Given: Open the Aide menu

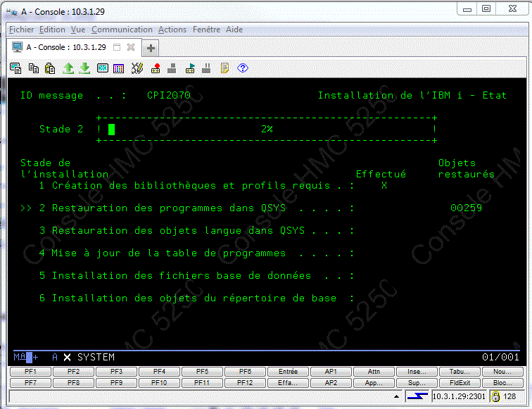Looking at the screenshot, I should [x=234, y=30].
